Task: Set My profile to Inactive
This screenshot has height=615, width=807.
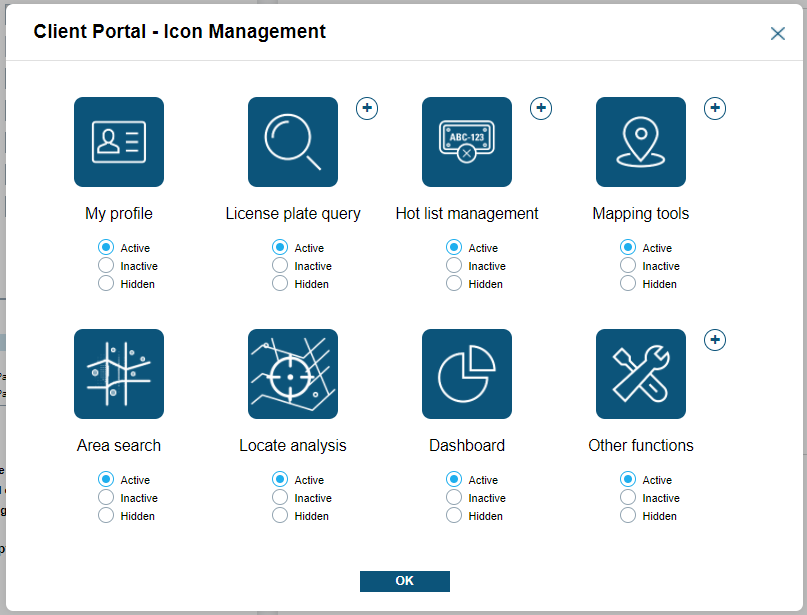Action: tap(106, 266)
